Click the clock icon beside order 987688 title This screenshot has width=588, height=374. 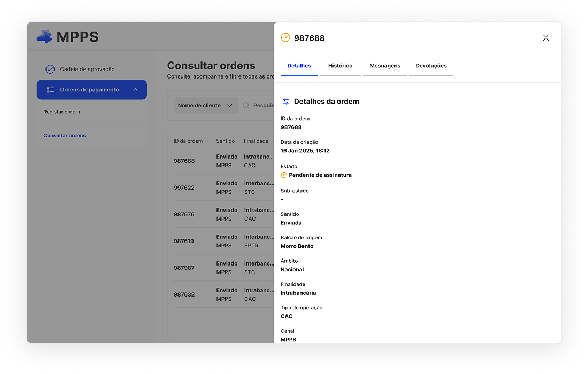coord(285,37)
